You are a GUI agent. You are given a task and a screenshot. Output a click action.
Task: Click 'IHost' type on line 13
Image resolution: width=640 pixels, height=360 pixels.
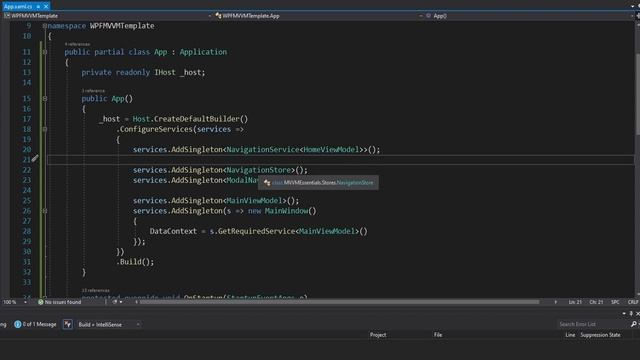(164, 72)
